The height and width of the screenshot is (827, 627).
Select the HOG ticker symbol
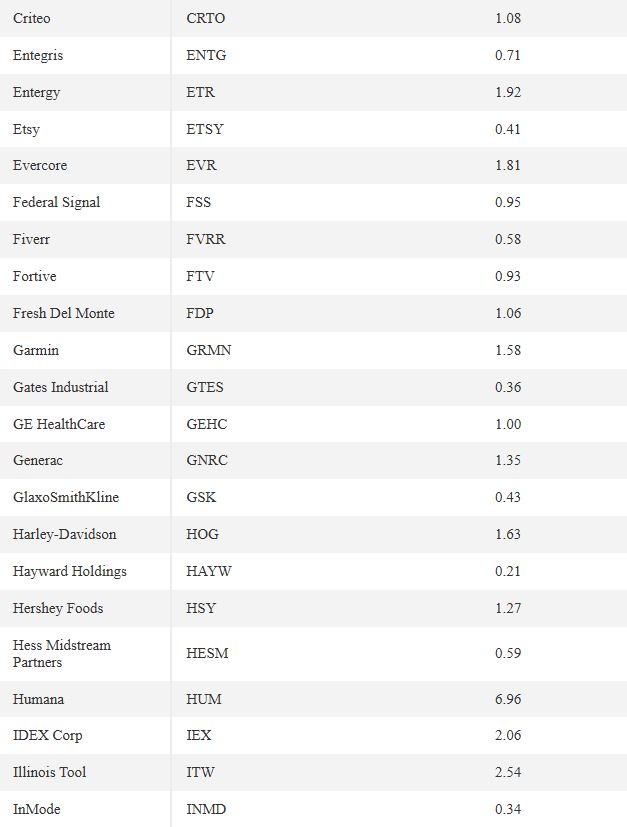tap(202, 534)
